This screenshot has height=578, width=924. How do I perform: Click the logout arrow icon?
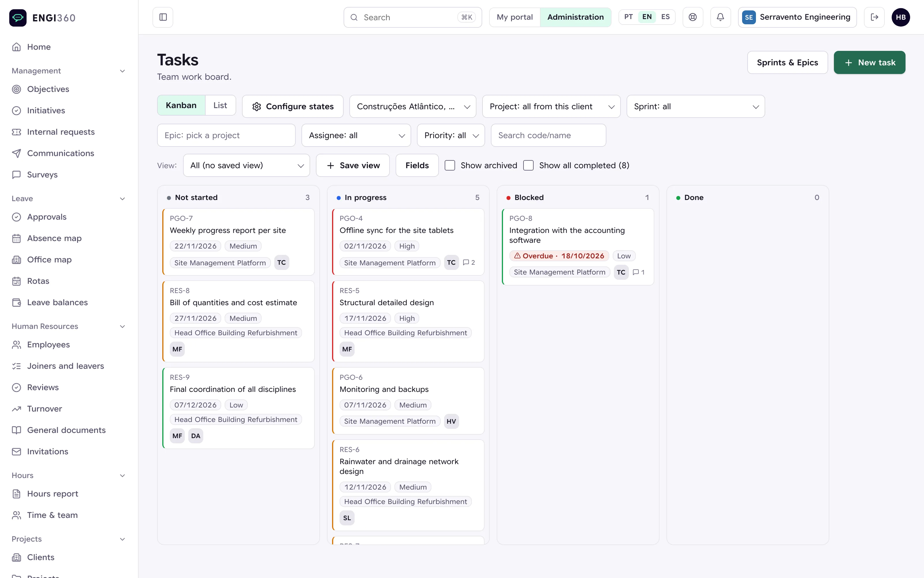(x=874, y=17)
